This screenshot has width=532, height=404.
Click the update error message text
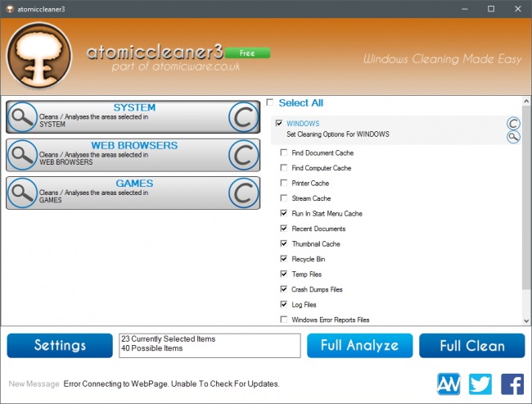(171, 384)
